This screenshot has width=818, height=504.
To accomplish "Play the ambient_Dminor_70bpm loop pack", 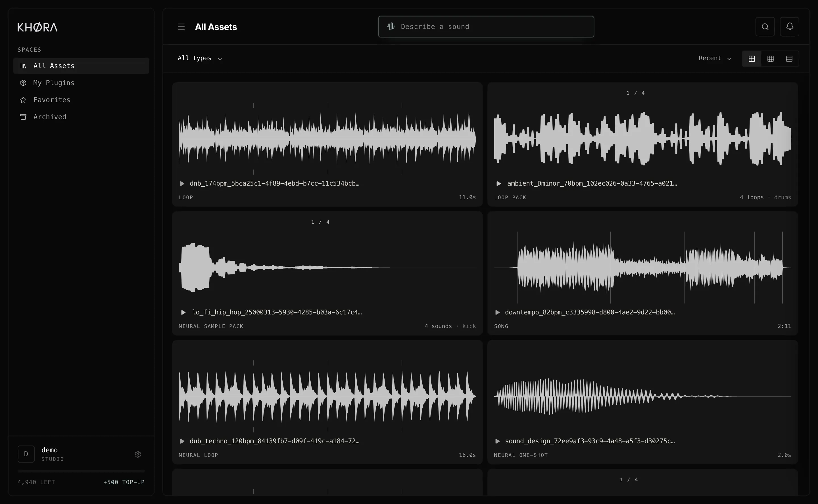I will (498, 184).
